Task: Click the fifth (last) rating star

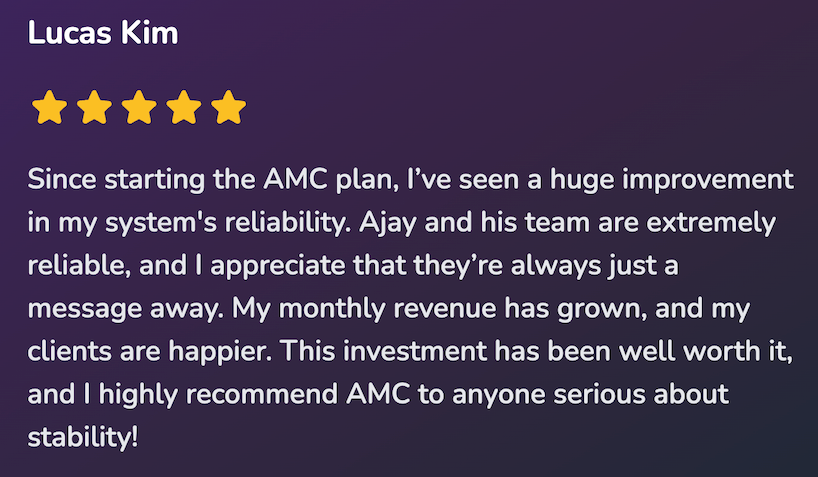Action: 228,108
